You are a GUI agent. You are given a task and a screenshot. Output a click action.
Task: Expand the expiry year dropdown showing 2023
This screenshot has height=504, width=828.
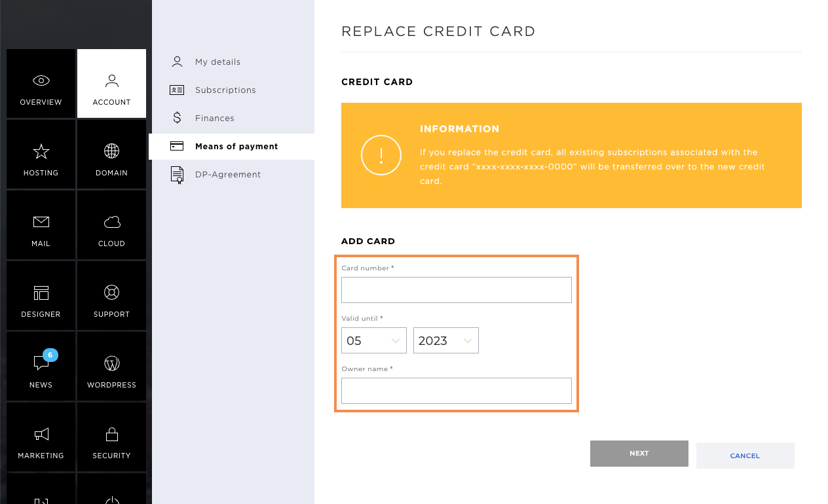click(446, 340)
